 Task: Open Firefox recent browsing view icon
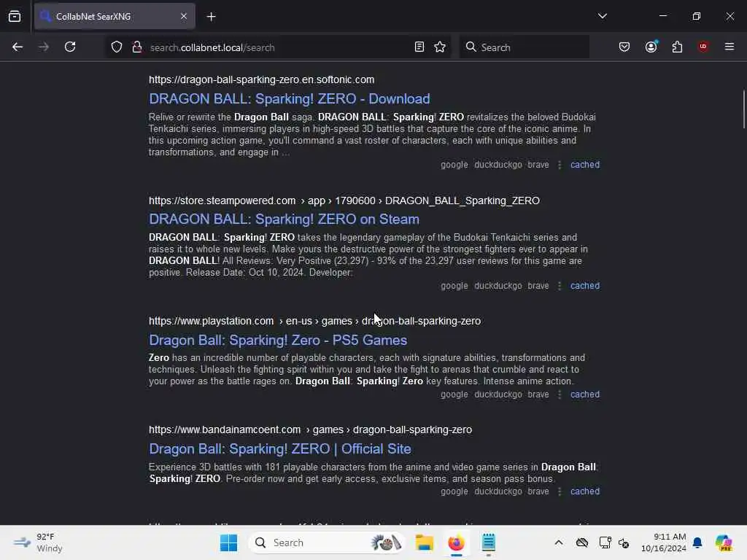(x=15, y=16)
